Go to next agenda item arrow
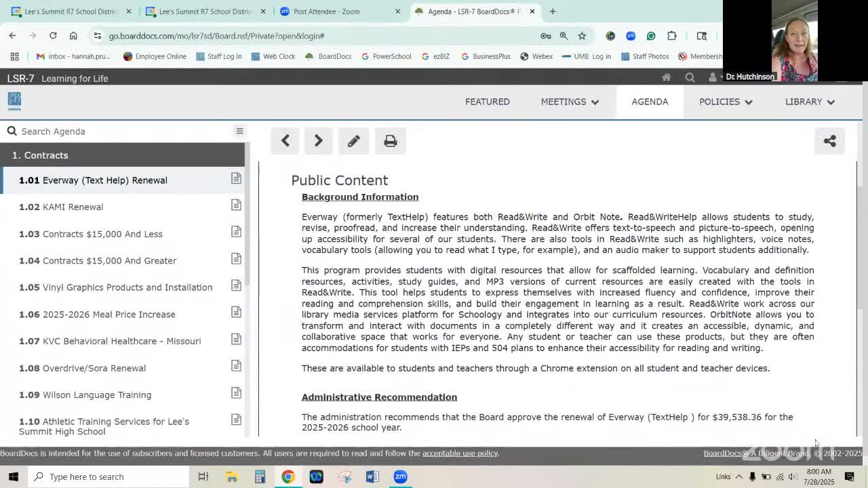This screenshot has height=488, width=868. coord(318,141)
